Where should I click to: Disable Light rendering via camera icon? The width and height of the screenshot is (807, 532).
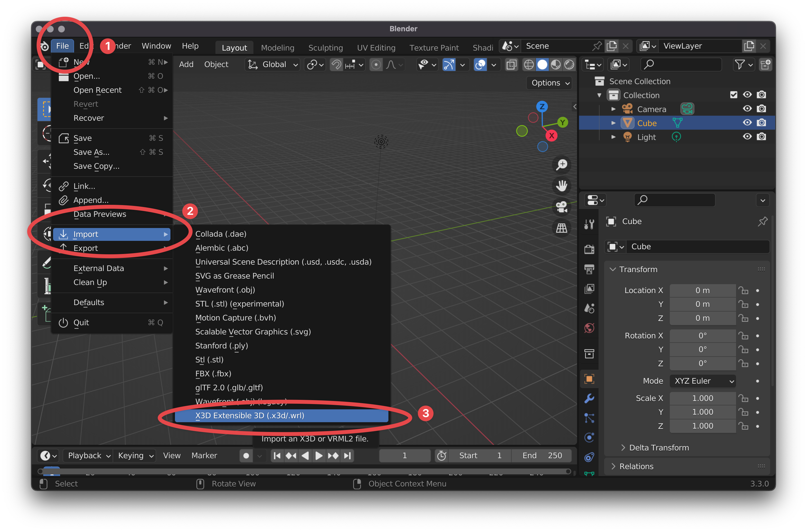coord(761,137)
